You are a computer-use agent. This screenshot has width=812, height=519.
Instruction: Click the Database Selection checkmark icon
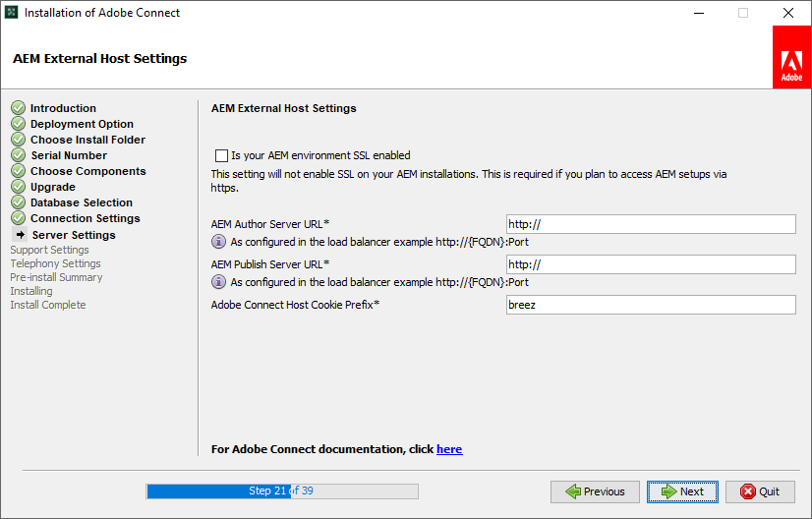[18, 202]
